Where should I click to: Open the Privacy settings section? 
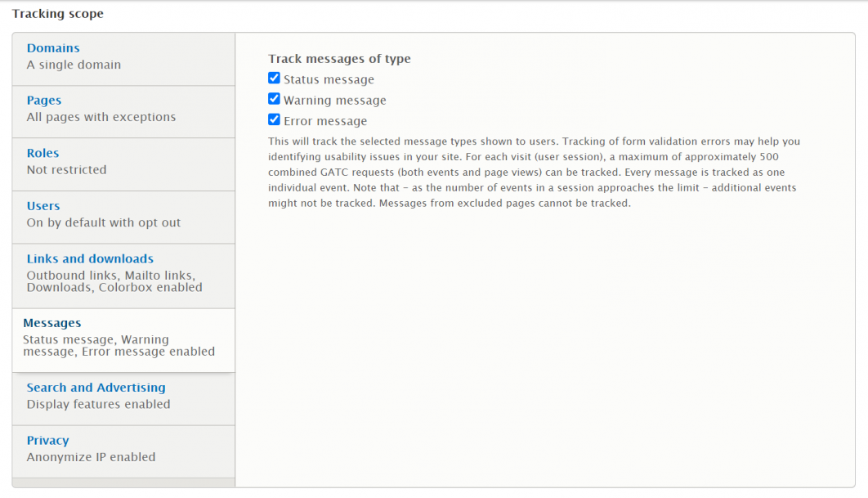coord(47,440)
